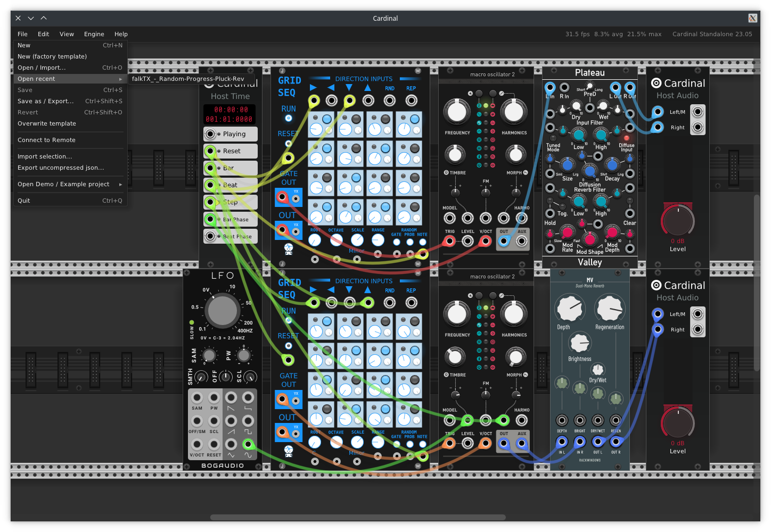This screenshot has height=532, width=771.
Task: Click the RESET input jack on the LFO
Action: click(x=214, y=444)
